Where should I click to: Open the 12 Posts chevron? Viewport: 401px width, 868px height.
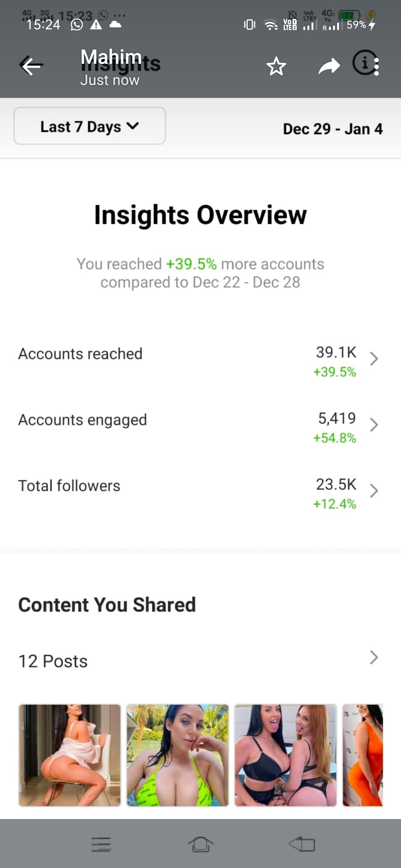pos(374,657)
